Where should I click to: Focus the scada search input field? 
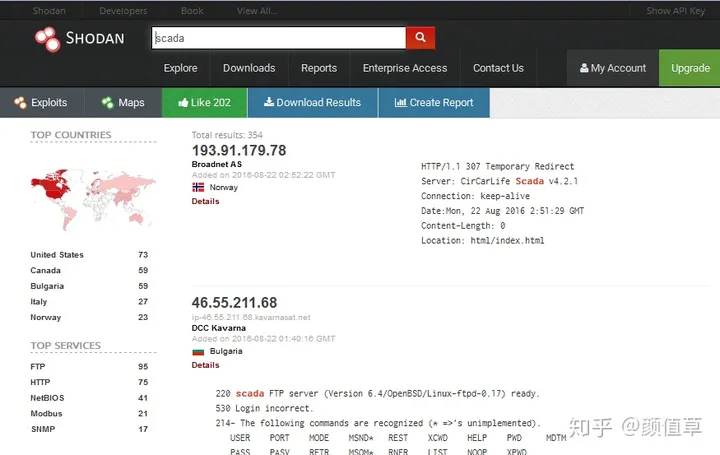tap(279, 38)
